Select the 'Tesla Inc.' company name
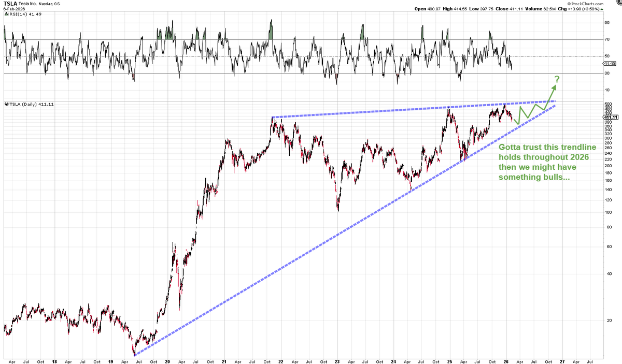This screenshot has height=364, width=622. [29, 4]
